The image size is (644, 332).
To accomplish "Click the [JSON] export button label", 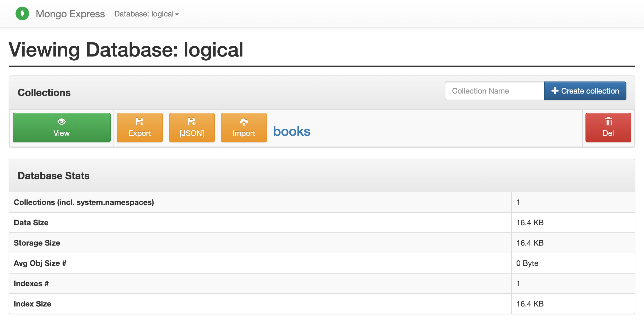I will [191, 133].
